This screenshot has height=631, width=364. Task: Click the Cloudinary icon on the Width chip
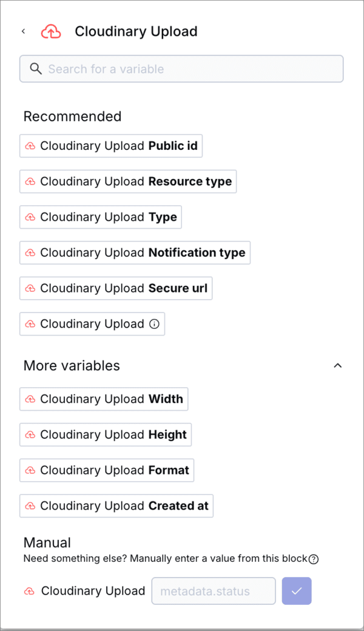click(30, 399)
